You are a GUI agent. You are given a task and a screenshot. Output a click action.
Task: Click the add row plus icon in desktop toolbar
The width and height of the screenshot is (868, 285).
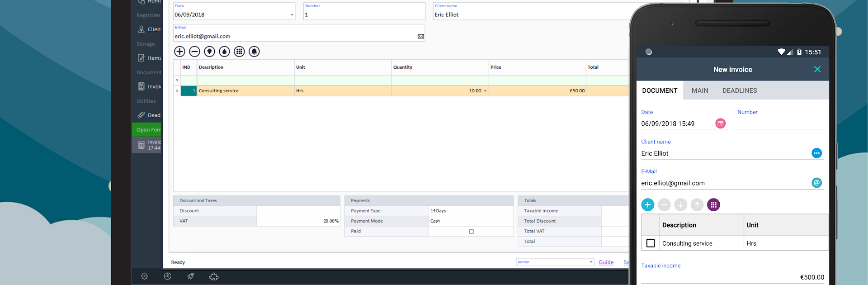tap(179, 52)
